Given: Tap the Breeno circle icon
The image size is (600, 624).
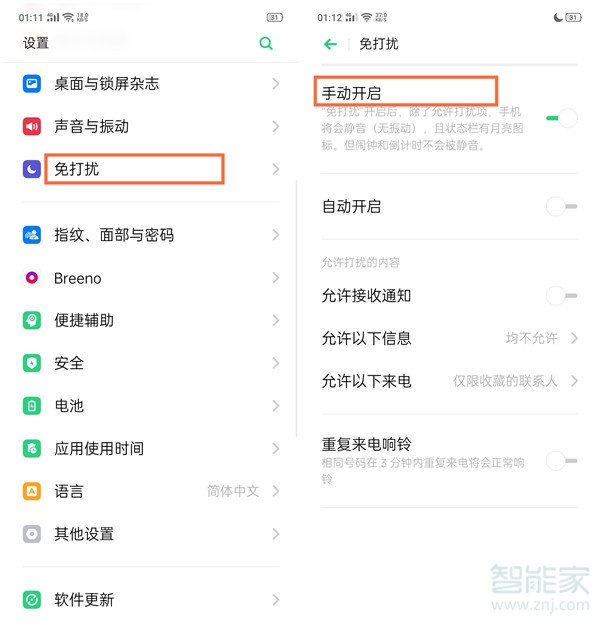Looking at the screenshot, I should [x=32, y=277].
